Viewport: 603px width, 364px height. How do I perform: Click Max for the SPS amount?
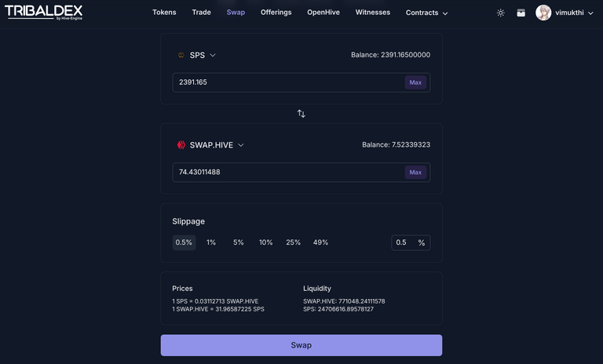[415, 82]
